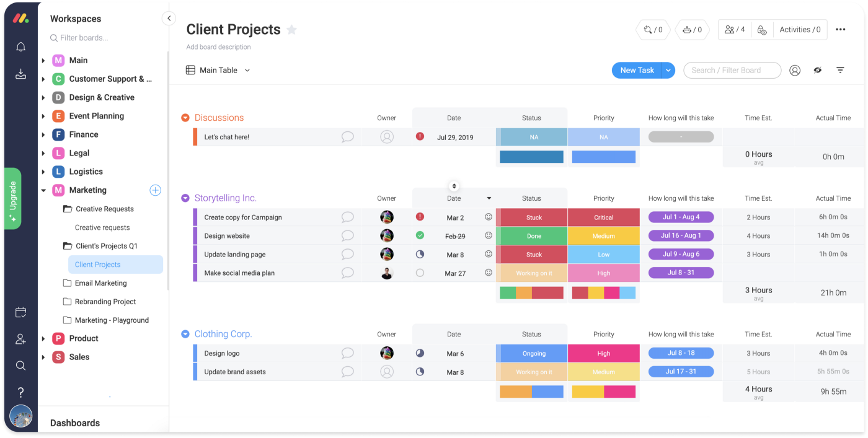Open the Activities log button

click(800, 30)
